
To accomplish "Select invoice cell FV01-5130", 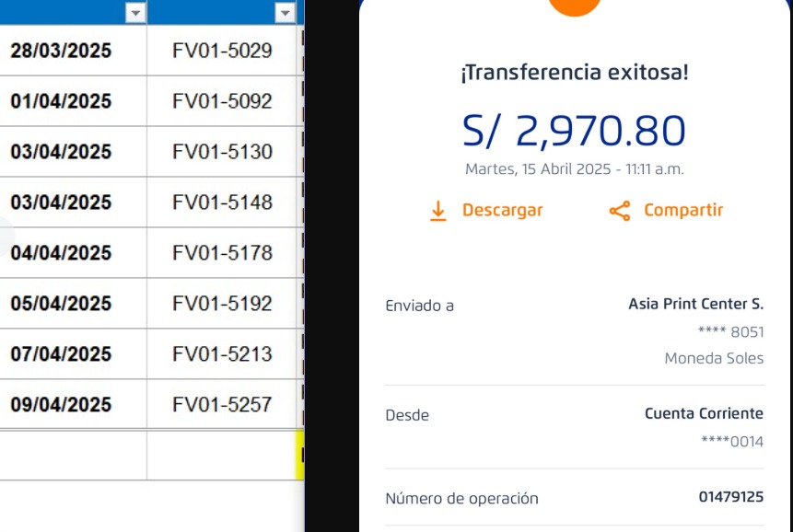I will tap(222, 152).
